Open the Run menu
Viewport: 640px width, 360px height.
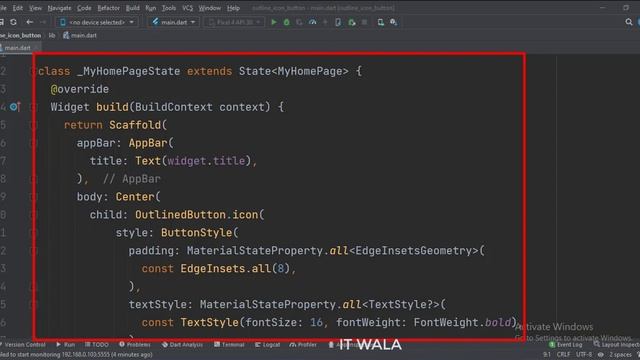151,8
